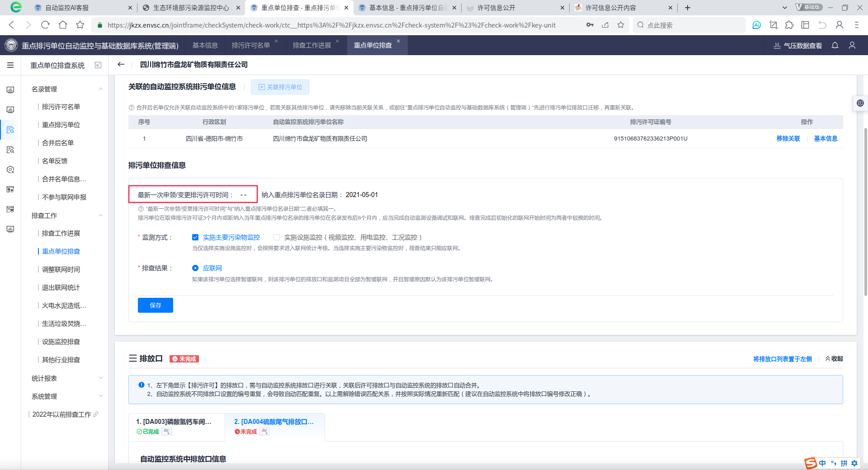
Task: Open the input method settings gear
Action: (854, 463)
